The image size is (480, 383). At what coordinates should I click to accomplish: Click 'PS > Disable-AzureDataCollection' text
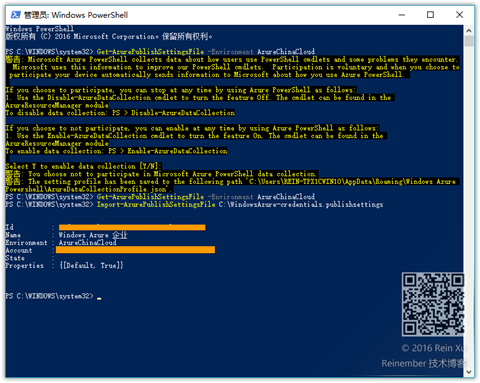coord(173,113)
